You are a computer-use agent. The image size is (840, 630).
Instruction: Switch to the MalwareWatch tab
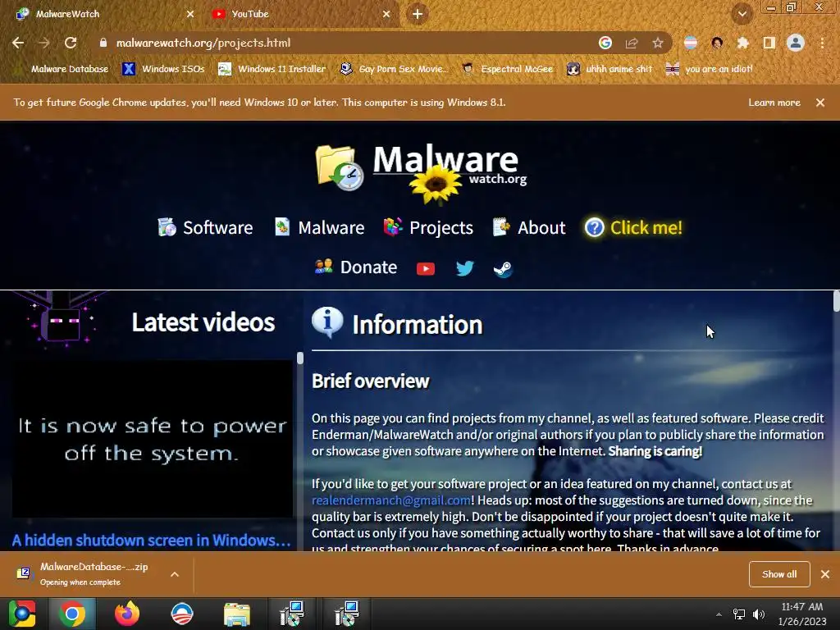pyautogui.click(x=105, y=14)
